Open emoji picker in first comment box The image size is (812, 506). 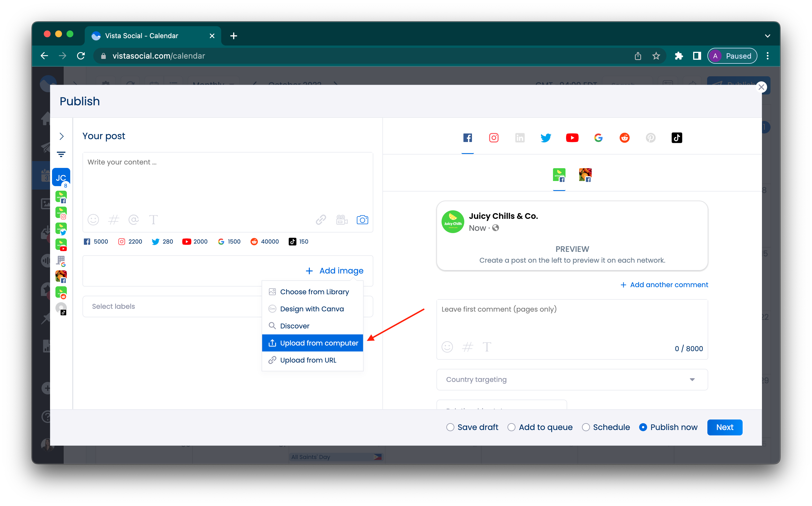pyautogui.click(x=447, y=347)
